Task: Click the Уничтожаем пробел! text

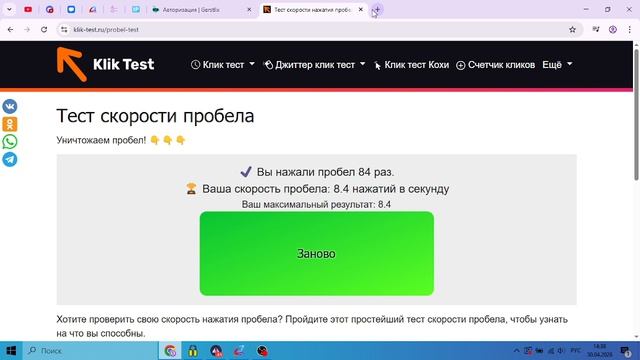Action: pos(101,140)
